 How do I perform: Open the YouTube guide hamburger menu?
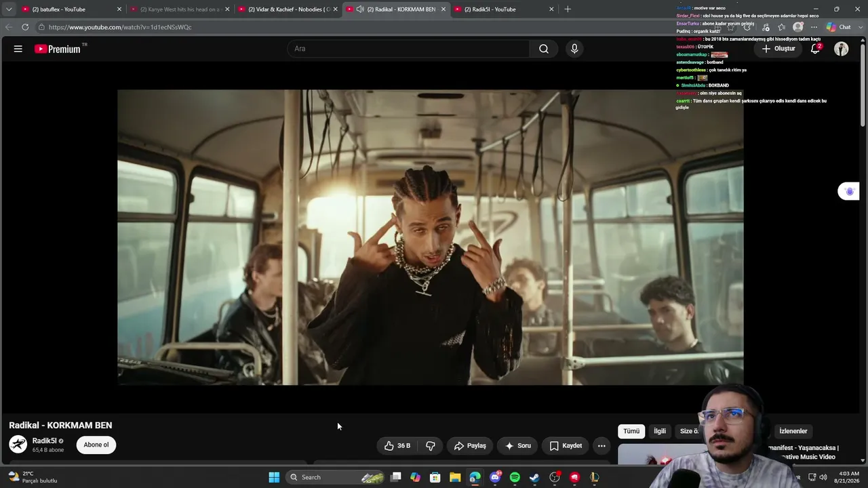click(x=18, y=49)
